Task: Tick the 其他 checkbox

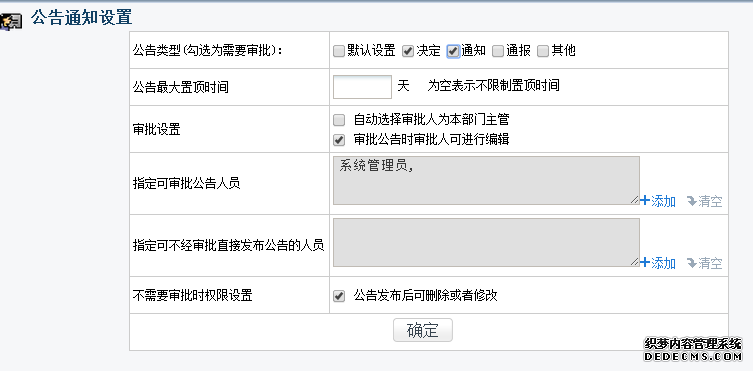Action: tap(543, 51)
